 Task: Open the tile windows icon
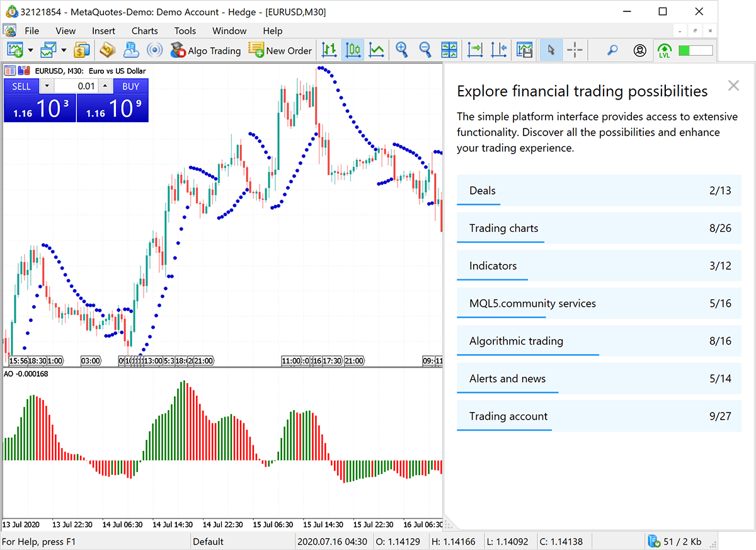point(449,50)
